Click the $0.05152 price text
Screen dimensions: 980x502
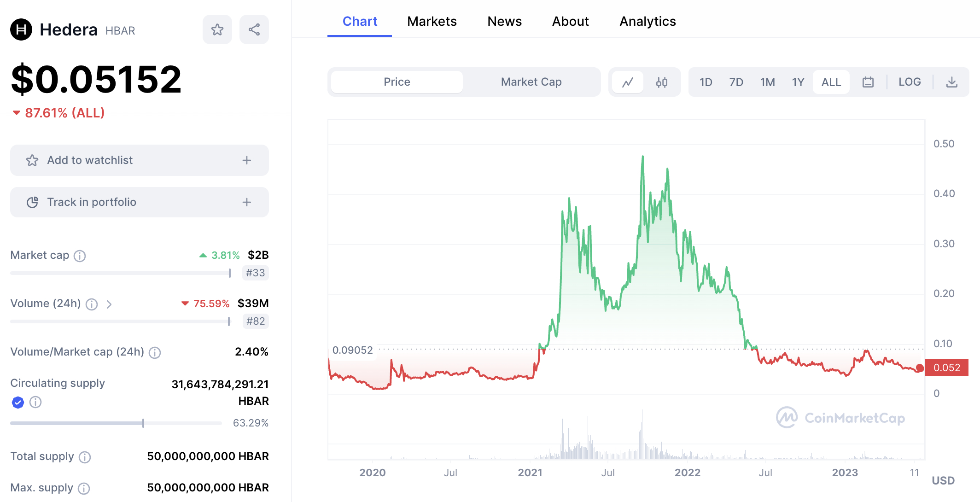(96, 79)
